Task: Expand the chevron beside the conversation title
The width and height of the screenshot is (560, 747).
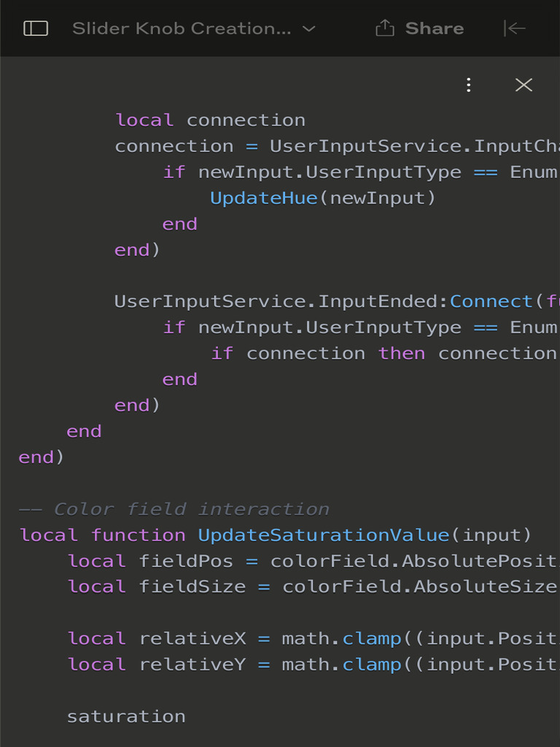Action: click(309, 28)
